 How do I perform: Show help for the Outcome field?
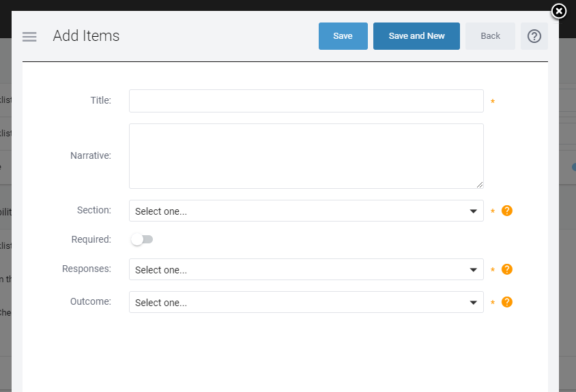tap(506, 302)
